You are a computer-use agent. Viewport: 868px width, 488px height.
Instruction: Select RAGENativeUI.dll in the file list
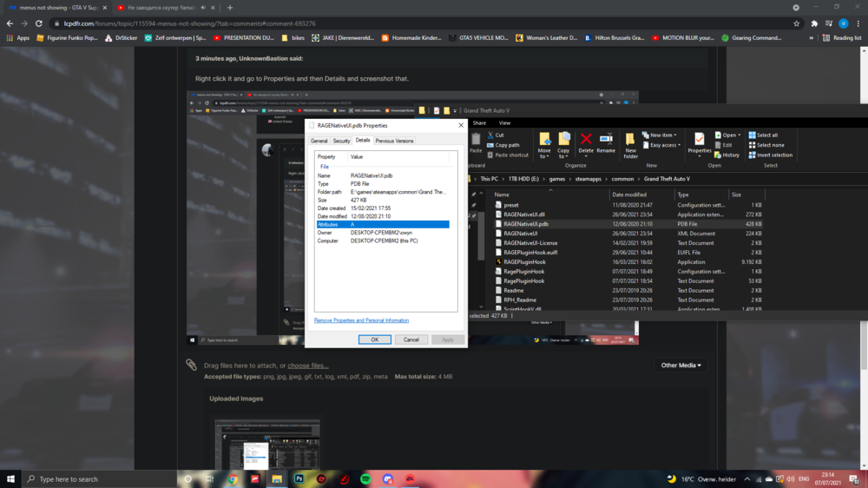click(x=524, y=214)
